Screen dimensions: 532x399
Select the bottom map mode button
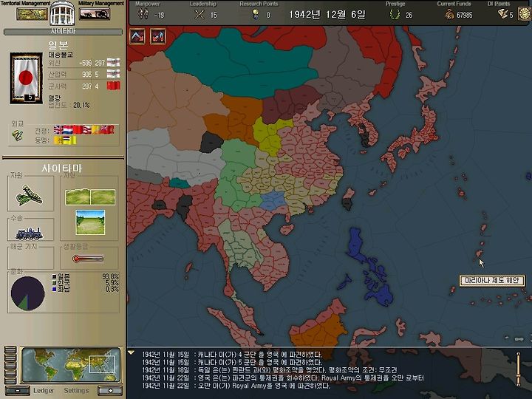point(10,380)
